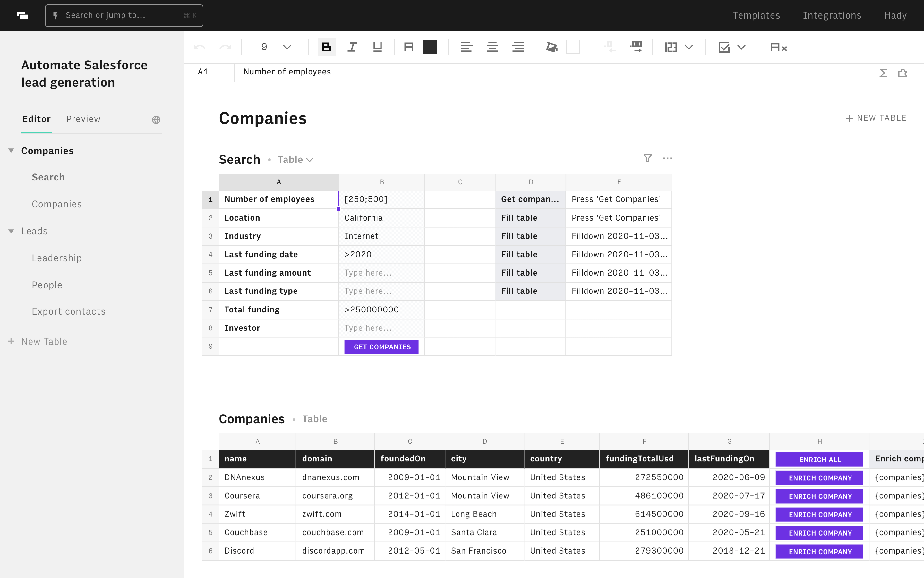Screen dimensions: 924x578
Task: Align text left
Action: click(466, 47)
